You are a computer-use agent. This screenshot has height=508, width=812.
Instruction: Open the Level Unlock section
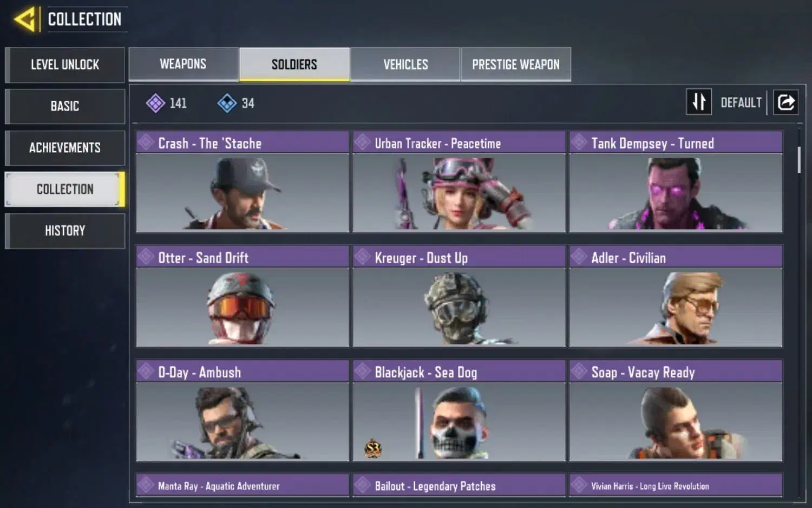(65, 65)
